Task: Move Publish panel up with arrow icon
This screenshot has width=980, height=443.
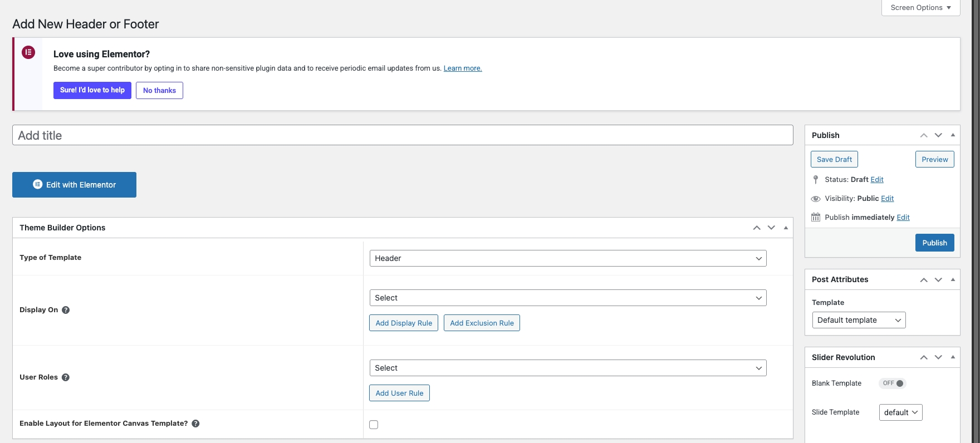Action: point(924,135)
